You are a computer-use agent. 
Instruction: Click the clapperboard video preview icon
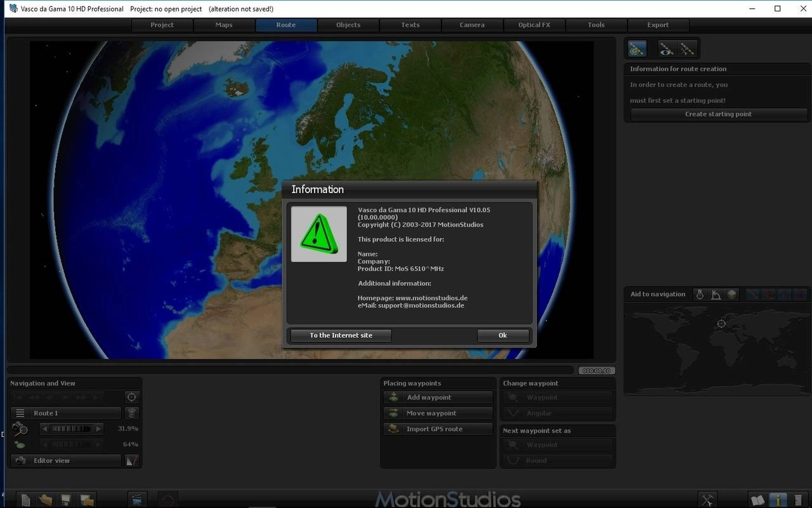pyautogui.click(x=137, y=500)
